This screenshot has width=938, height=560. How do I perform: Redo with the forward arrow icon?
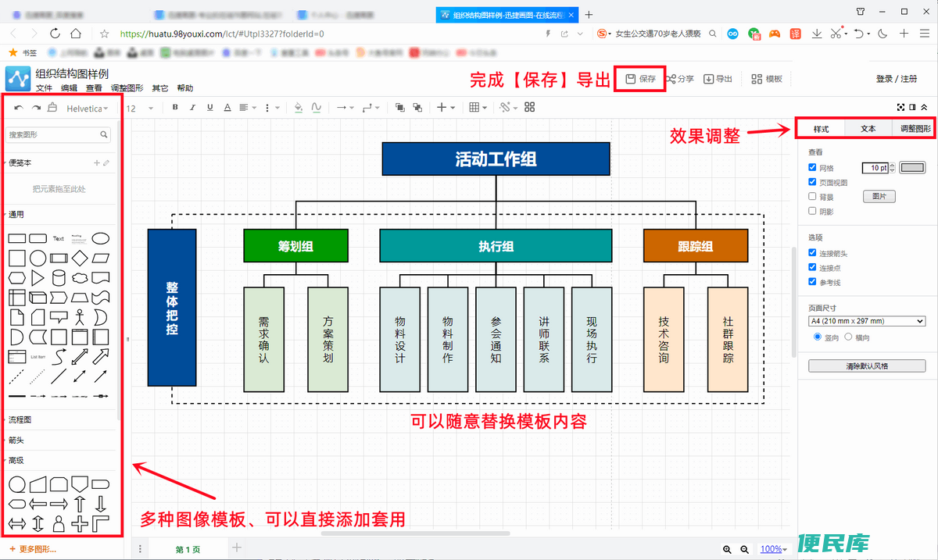click(36, 108)
